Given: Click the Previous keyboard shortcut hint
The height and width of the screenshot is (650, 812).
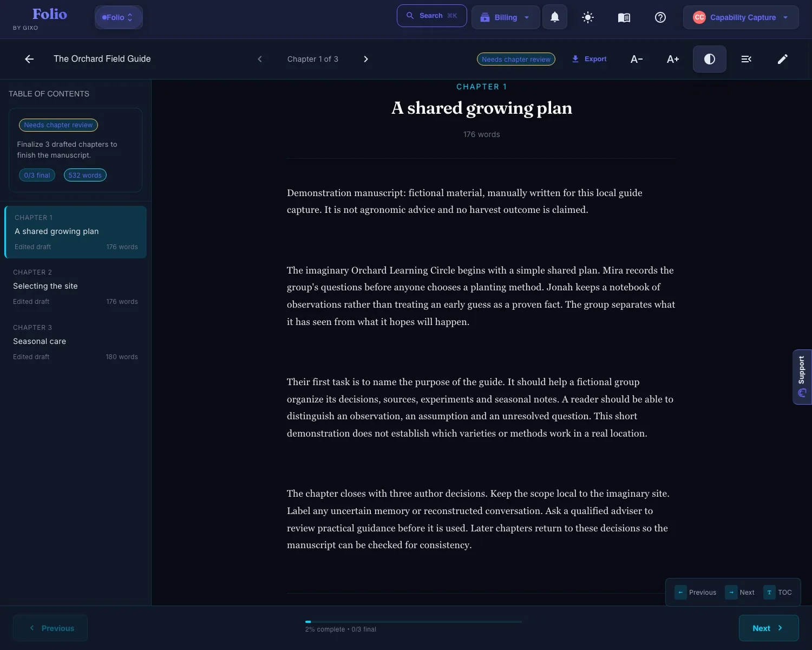Looking at the screenshot, I should pos(696,593).
